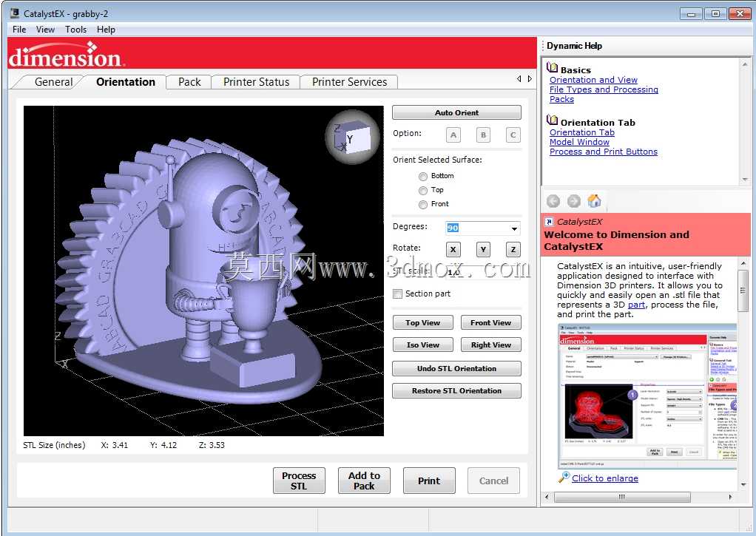Open Process and Print Buttons help link
Viewport: 756px width, 536px height.
point(604,152)
